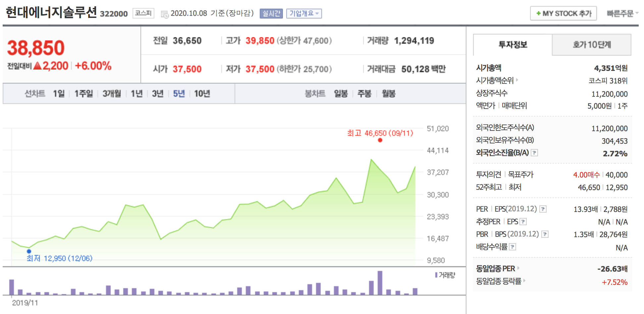
Task: Click the 4.00매수 investment opinion
Action: [586, 175]
